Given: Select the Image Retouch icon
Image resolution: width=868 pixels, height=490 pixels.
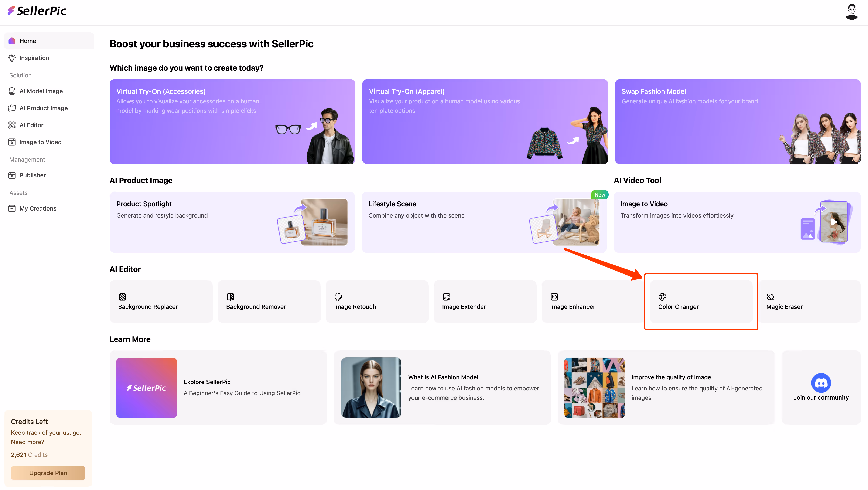Looking at the screenshot, I should click(x=338, y=296).
